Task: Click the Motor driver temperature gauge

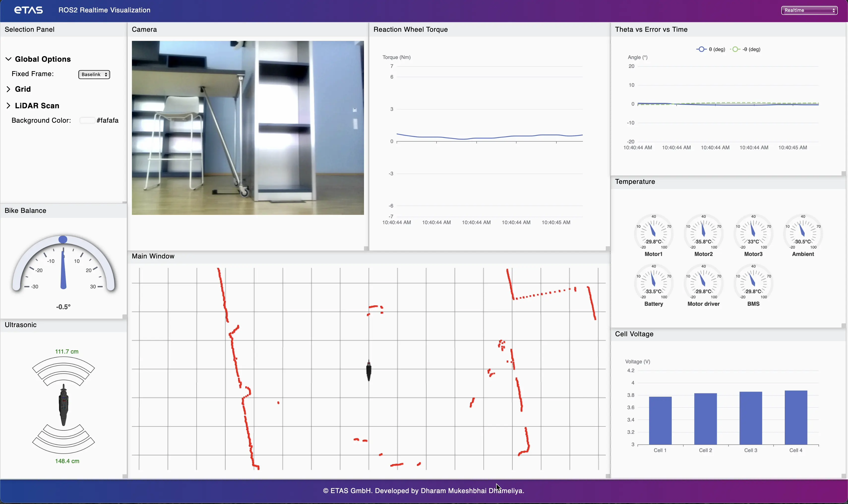Action: (x=703, y=283)
